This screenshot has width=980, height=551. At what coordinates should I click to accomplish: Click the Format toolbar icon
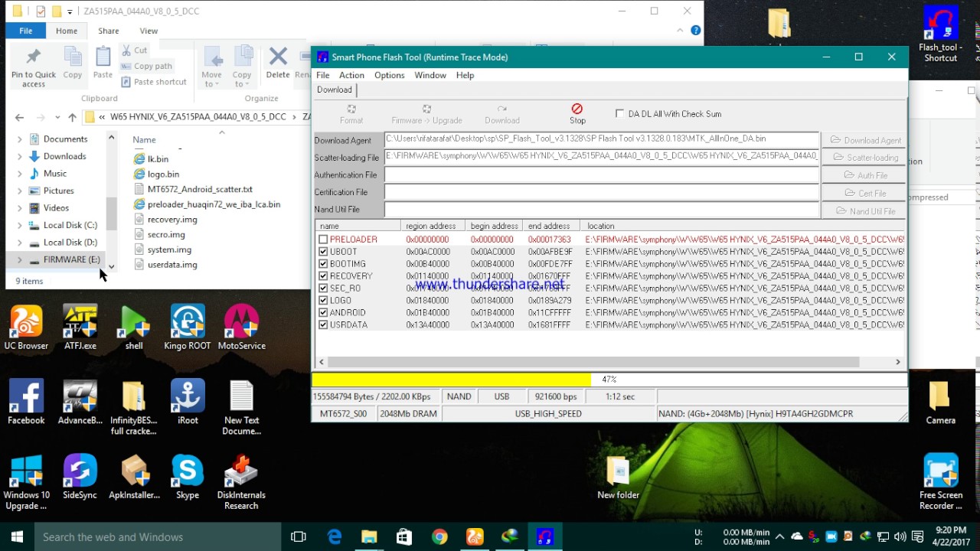[351, 114]
